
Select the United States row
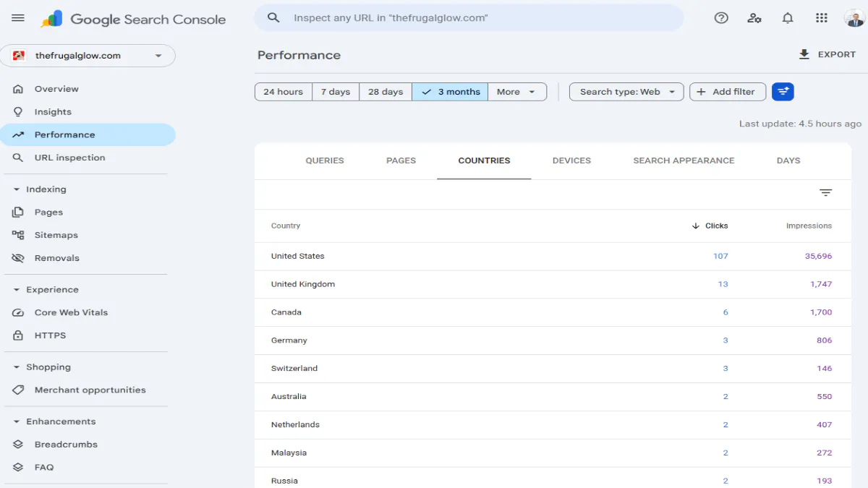[x=553, y=257]
